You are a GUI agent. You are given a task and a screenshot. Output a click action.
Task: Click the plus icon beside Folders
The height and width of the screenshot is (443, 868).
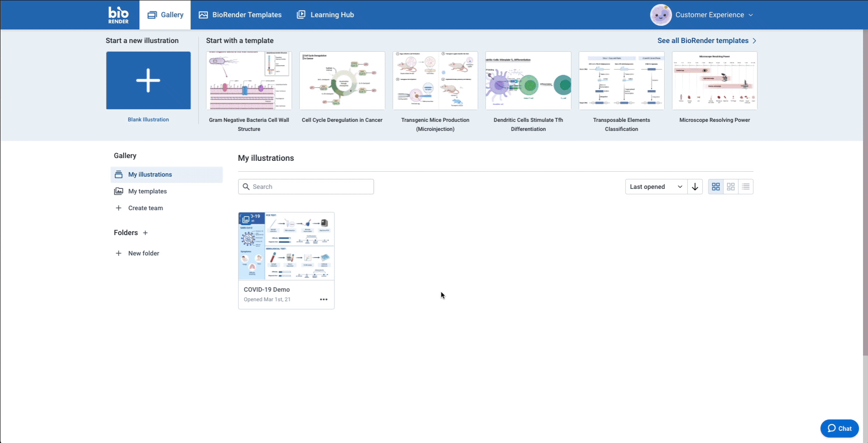(145, 233)
